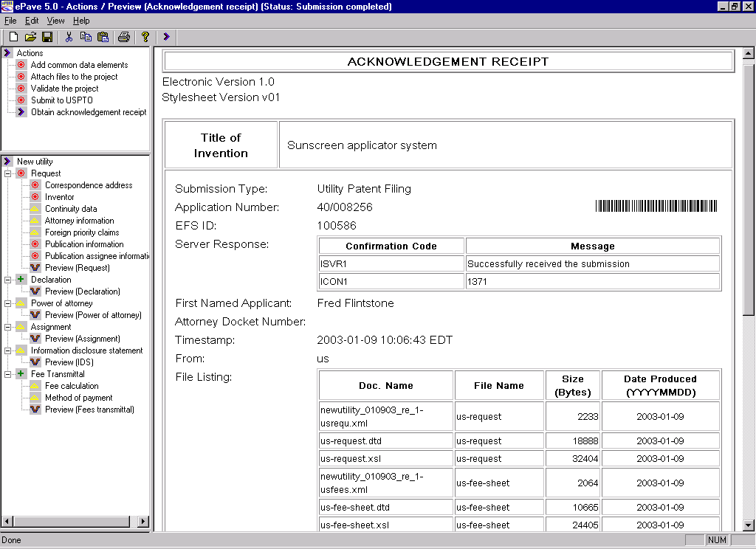The image size is (756, 549).
Task: Select Obtain acknowledgement receipt action
Action: pyautogui.click(x=88, y=112)
